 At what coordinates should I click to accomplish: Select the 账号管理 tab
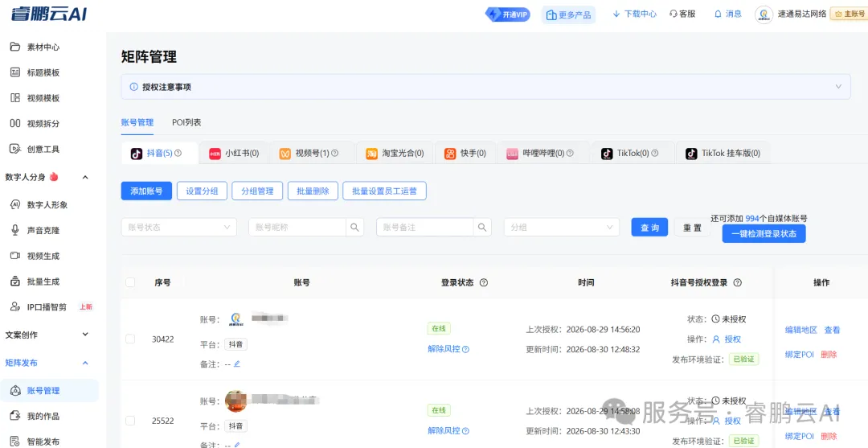pyautogui.click(x=137, y=122)
